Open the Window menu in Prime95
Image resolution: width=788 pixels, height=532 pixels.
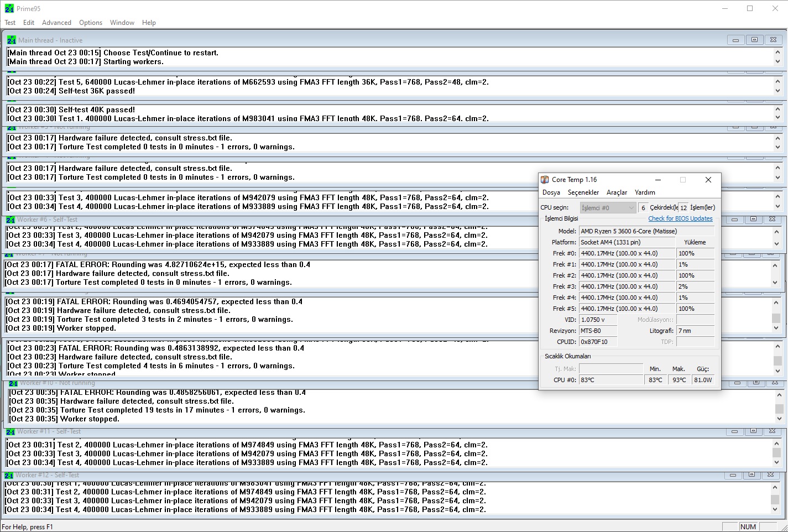coord(122,23)
